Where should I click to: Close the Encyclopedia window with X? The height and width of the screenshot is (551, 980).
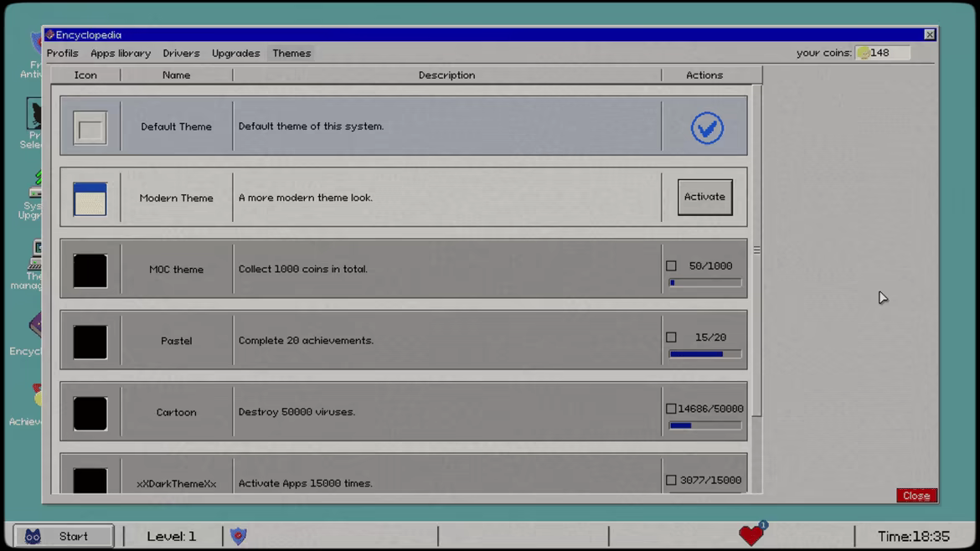coord(930,35)
